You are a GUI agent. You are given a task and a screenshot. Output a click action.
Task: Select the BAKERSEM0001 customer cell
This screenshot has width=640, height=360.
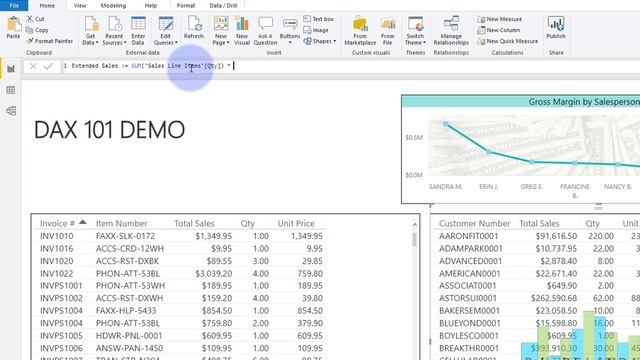469,311
